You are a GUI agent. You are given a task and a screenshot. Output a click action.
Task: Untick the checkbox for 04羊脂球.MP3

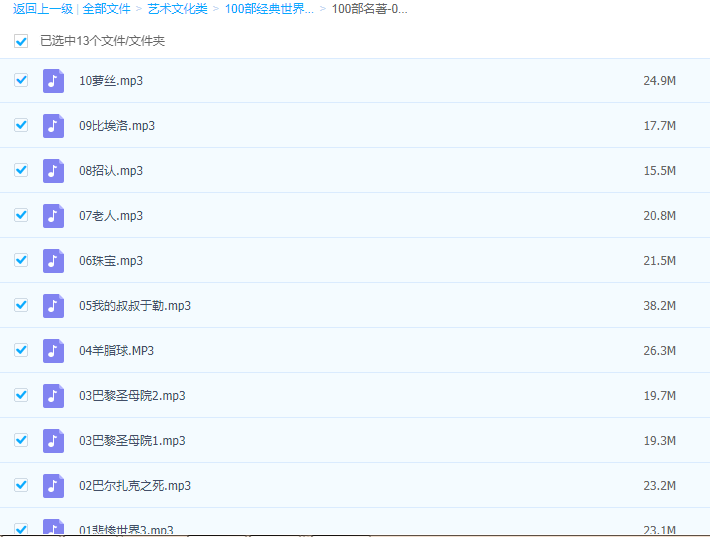(x=21, y=350)
